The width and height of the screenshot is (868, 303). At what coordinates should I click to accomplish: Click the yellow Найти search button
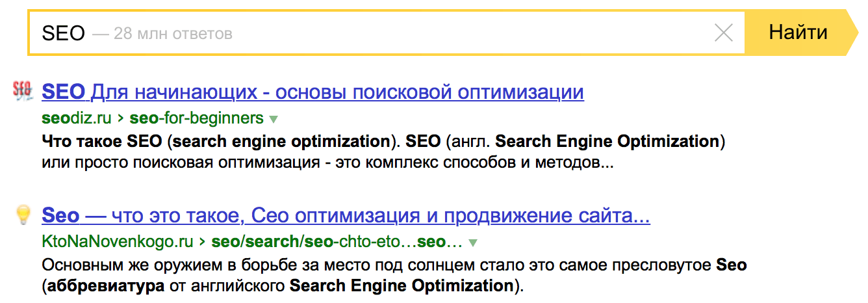[798, 32]
